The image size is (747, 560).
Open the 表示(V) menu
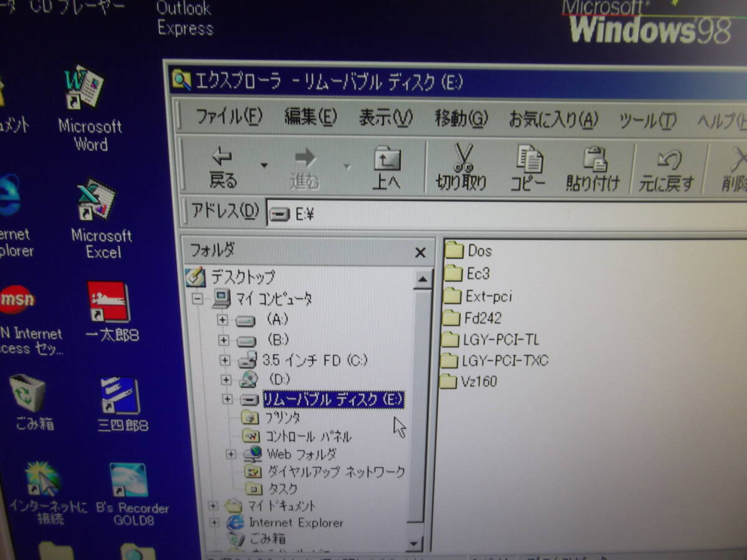(385, 118)
